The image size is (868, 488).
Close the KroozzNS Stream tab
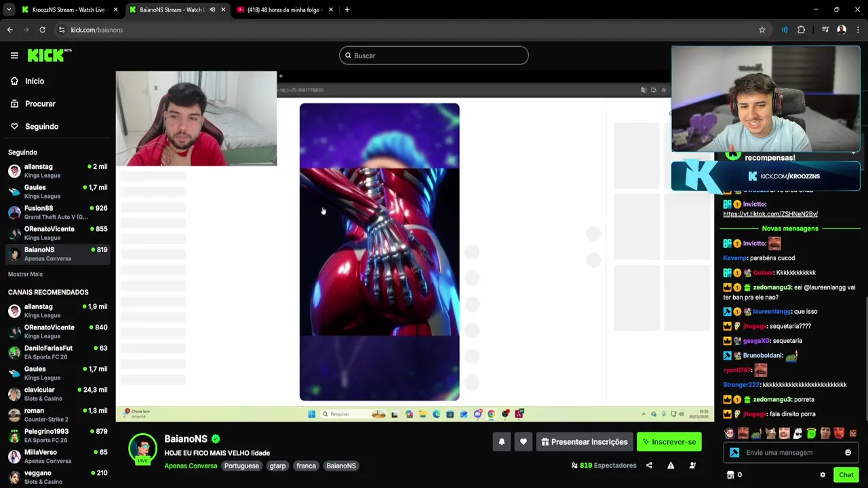click(x=115, y=9)
